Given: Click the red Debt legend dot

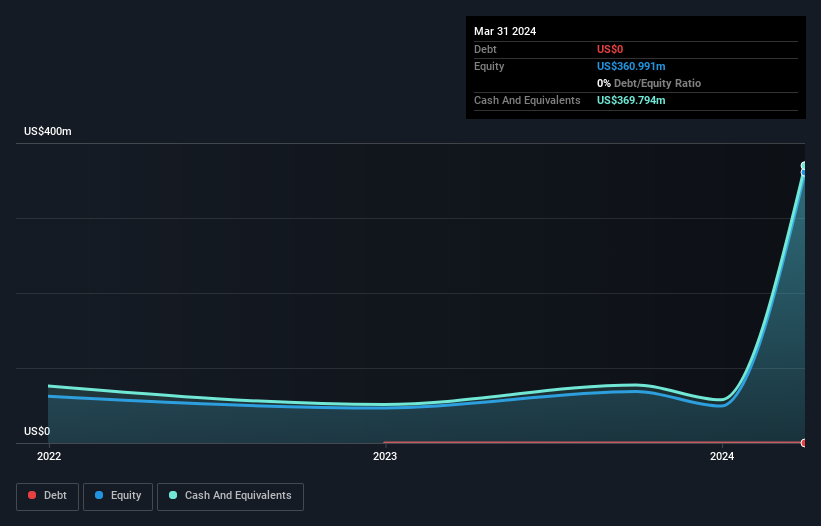Looking at the screenshot, I should (32, 495).
